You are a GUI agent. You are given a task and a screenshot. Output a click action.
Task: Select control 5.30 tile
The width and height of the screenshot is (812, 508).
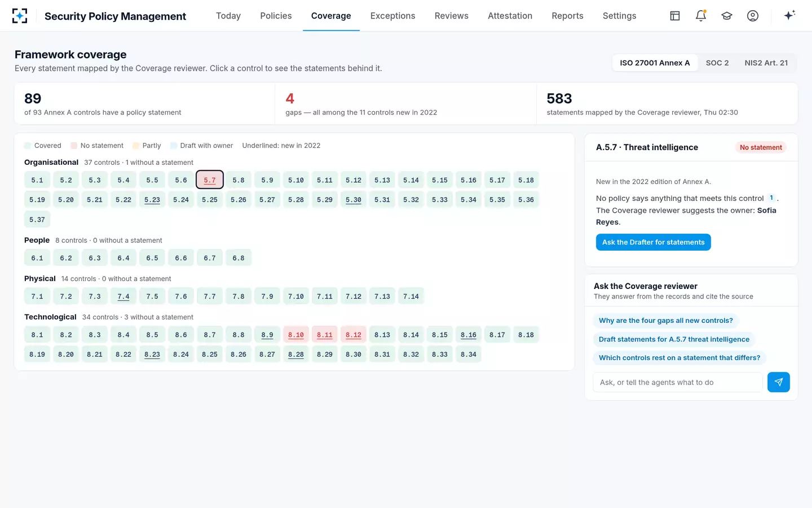click(354, 200)
